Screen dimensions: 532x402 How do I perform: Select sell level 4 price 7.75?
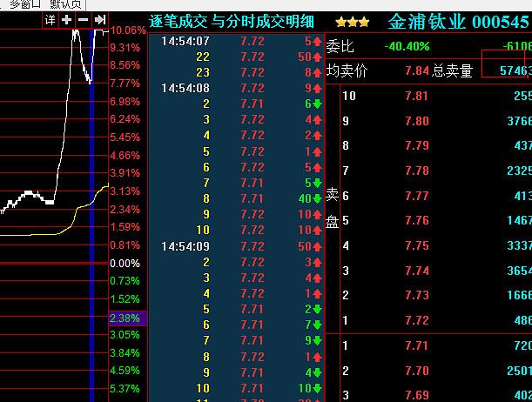[417, 245]
